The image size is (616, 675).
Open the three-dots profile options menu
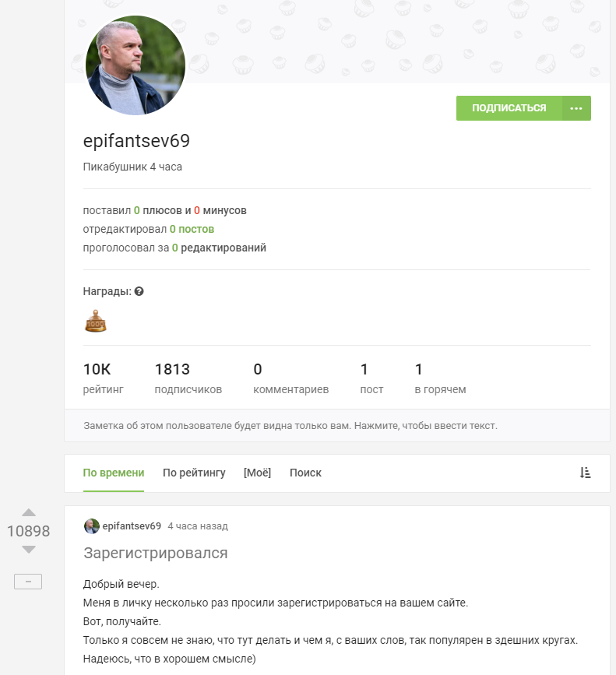coord(576,108)
